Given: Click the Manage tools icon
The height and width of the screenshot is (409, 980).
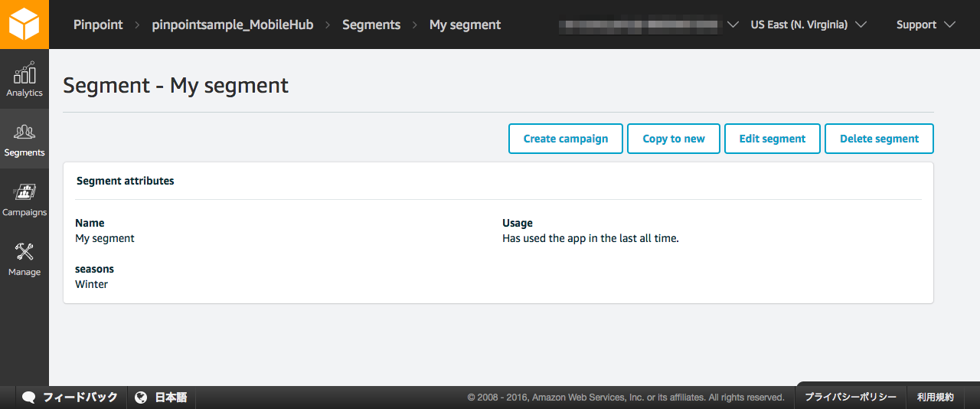Looking at the screenshot, I should [x=24, y=252].
